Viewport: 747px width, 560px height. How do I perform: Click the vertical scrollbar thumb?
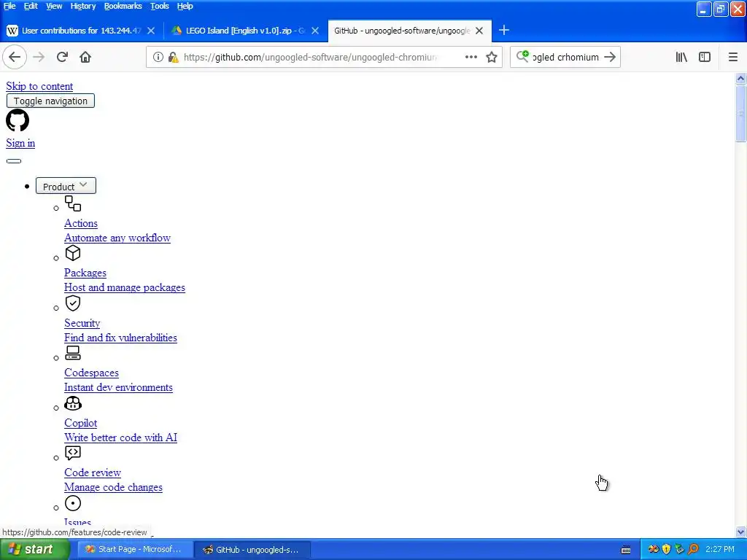pos(740,113)
